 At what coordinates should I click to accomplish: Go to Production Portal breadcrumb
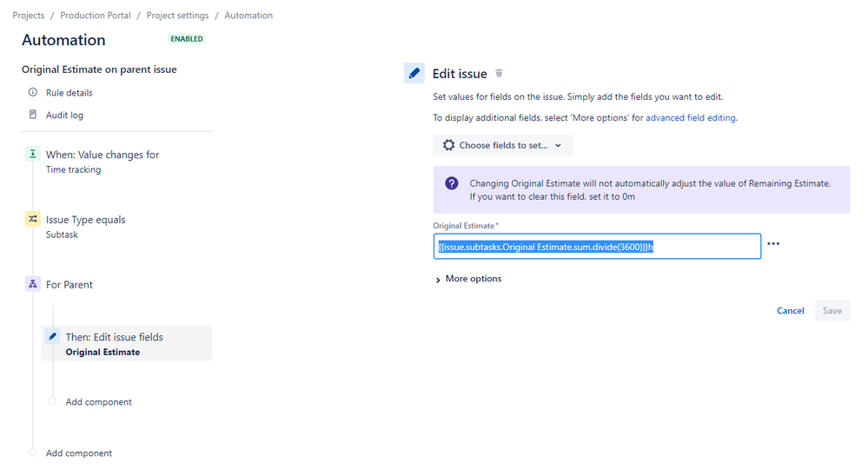96,16
